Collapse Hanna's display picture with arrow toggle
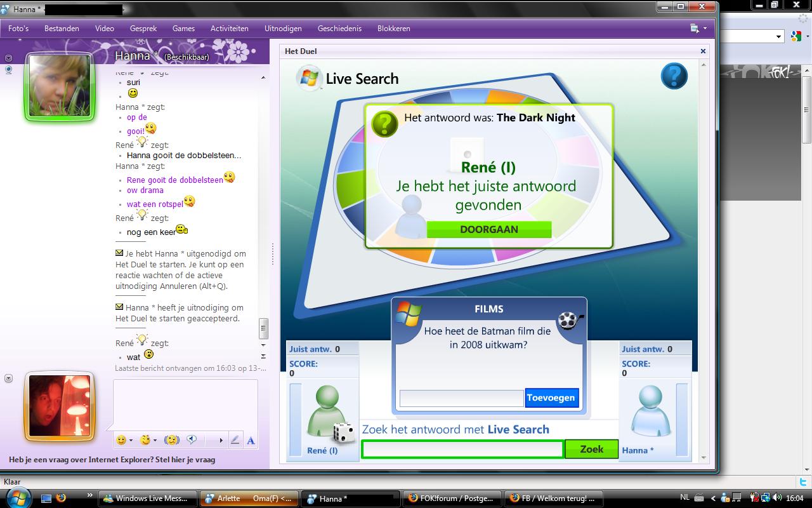The width and height of the screenshot is (812, 508). (x=9, y=58)
